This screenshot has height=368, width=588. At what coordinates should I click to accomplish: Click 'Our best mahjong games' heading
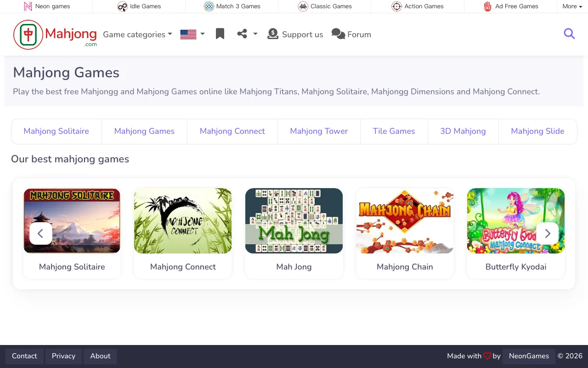[70, 159]
